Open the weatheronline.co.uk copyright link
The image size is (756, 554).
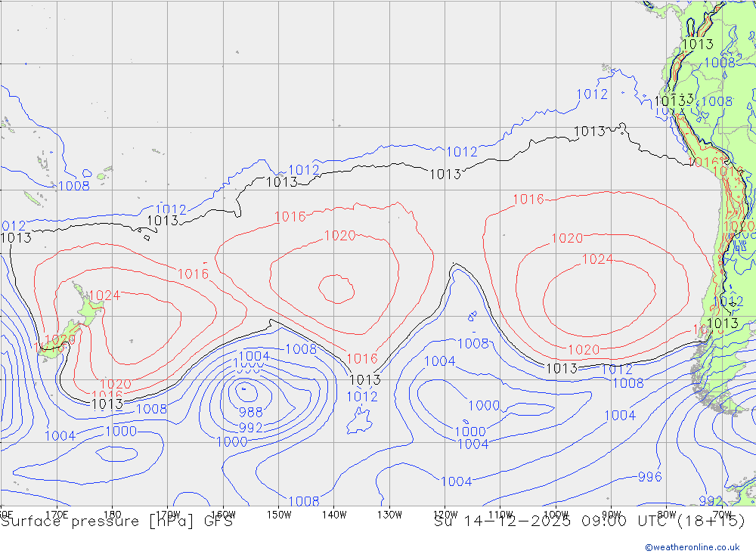[692, 547]
